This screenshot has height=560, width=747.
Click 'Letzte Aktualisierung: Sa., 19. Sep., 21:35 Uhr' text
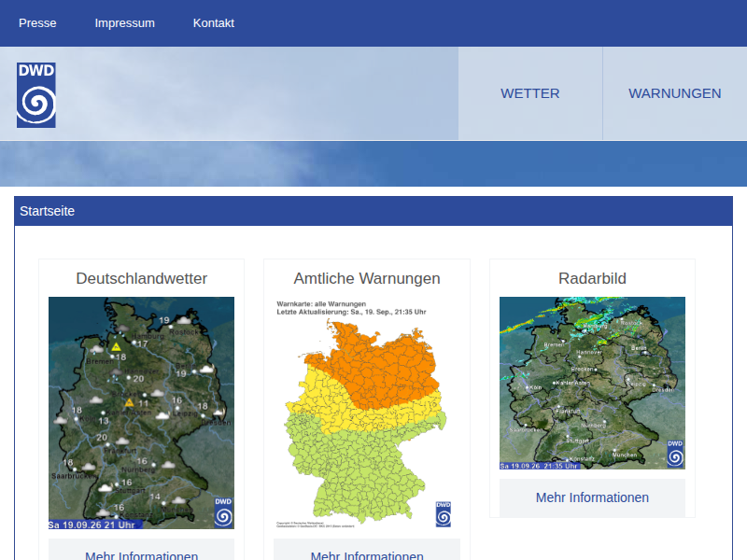pos(352,312)
